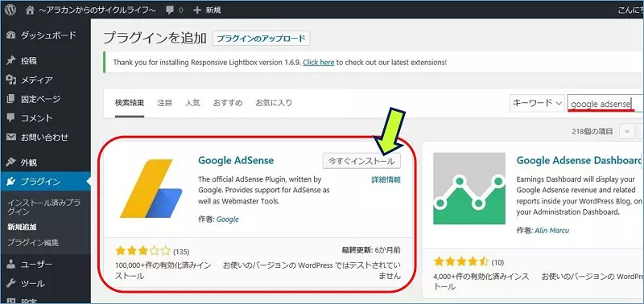Image resolution: width=644 pixels, height=304 pixels.
Task: Open インストール済みプラグイン submenu
Action: (x=44, y=207)
